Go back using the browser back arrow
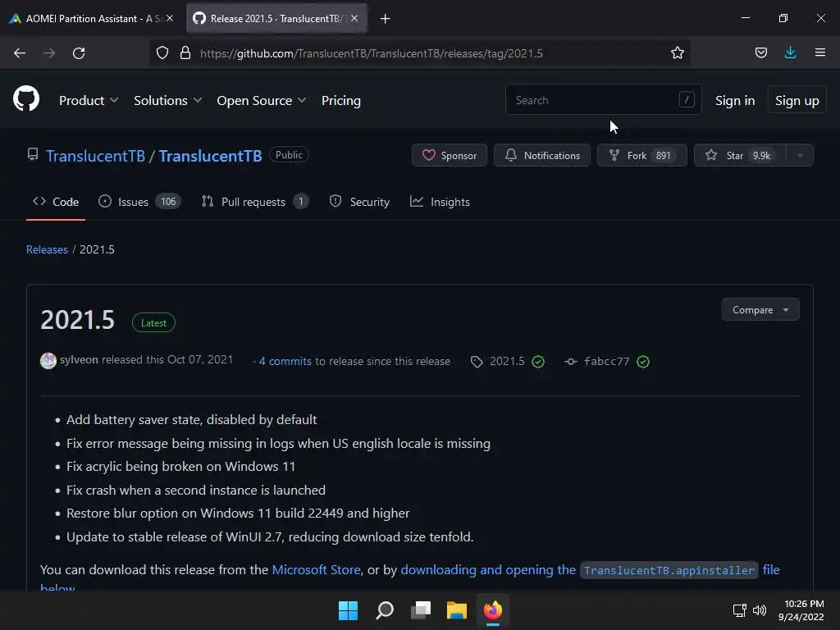Viewport: 840px width, 630px height. (20, 53)
